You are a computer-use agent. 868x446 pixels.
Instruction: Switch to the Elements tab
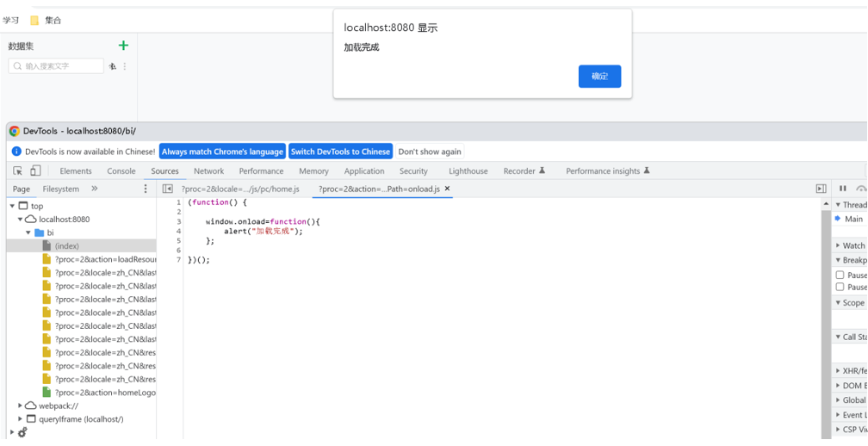(76, 171)
